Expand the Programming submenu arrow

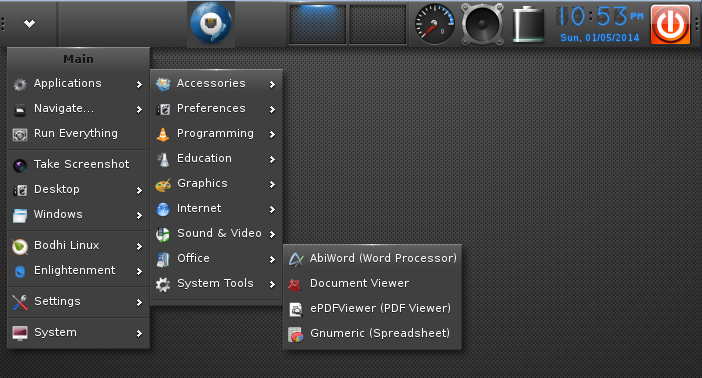click(272, 134)
